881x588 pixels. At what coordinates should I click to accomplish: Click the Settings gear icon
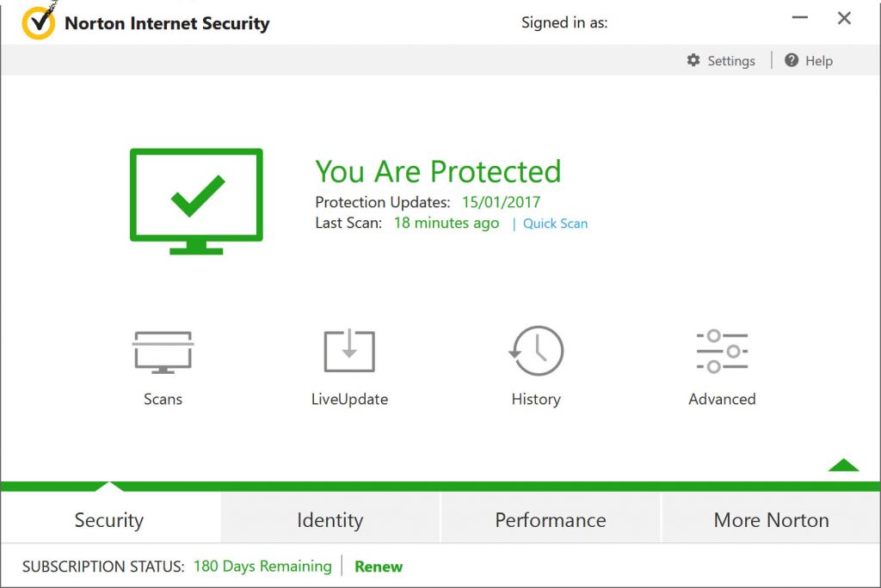point(693,60)
